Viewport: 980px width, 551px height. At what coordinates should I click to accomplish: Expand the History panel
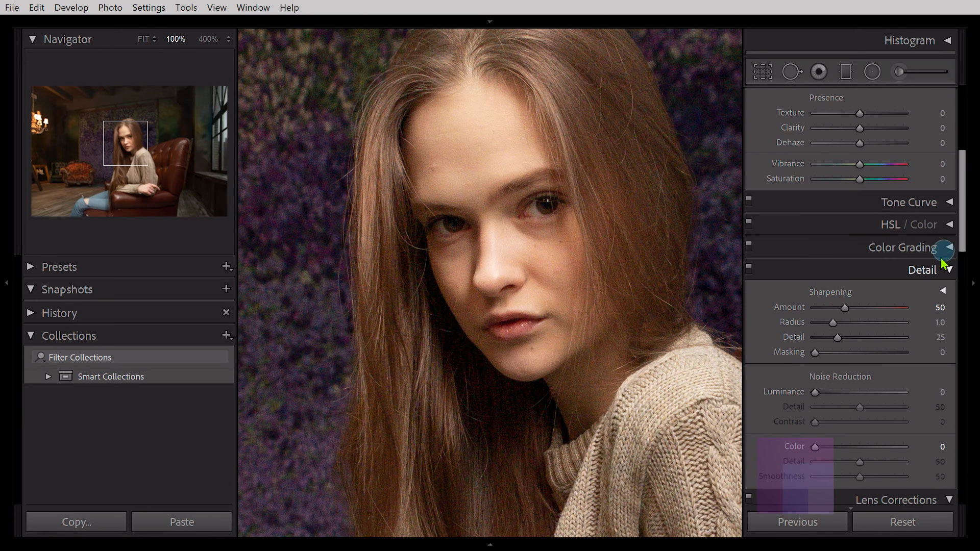point(31,312)
